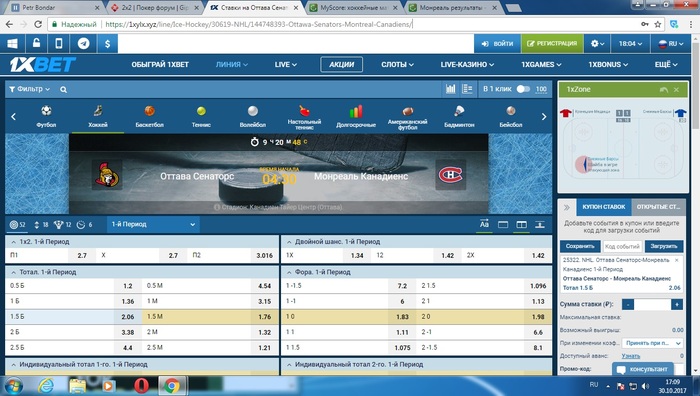Open the 18:04 time dropdown

coord(630,44)
